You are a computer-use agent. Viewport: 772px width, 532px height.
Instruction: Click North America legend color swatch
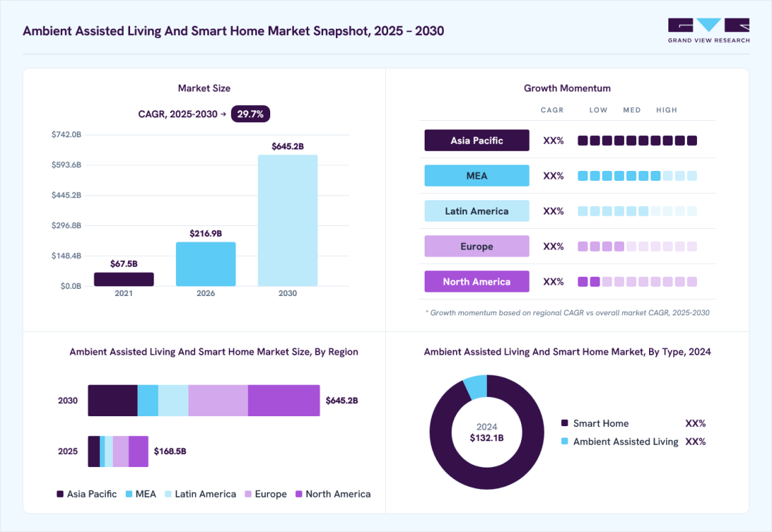tap(299, 494)
